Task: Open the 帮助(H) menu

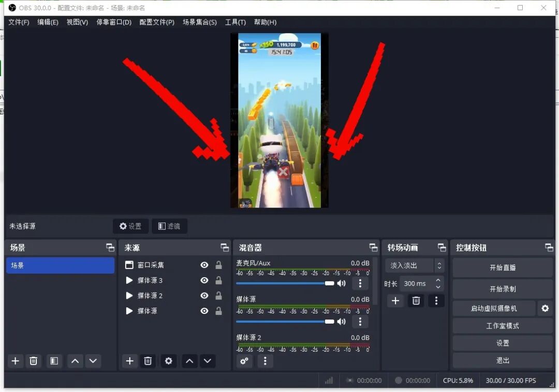Action: pos(265,22)
